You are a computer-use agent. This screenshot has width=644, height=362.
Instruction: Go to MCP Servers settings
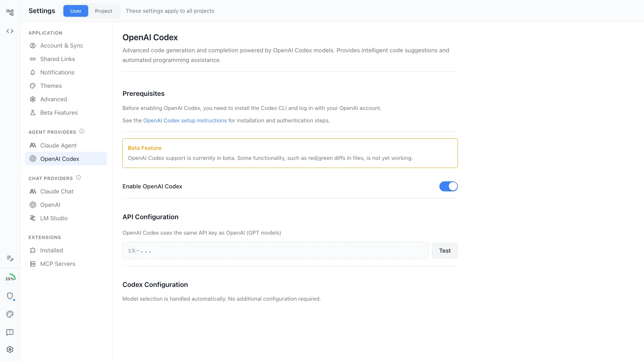[58, 264]
